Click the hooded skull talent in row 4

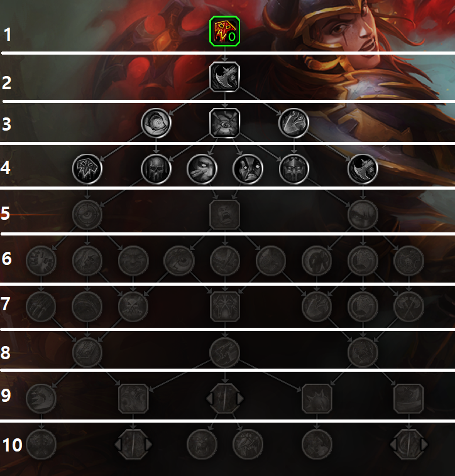[156, 169]
